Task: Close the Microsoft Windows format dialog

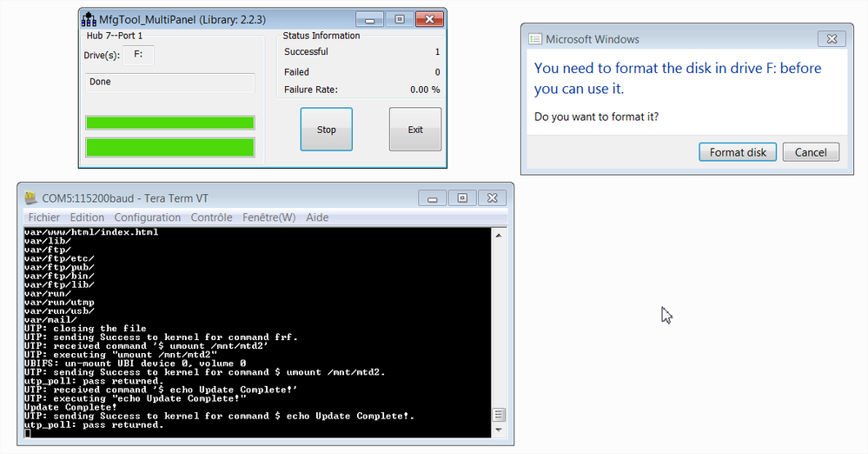Action: point(832,39)
